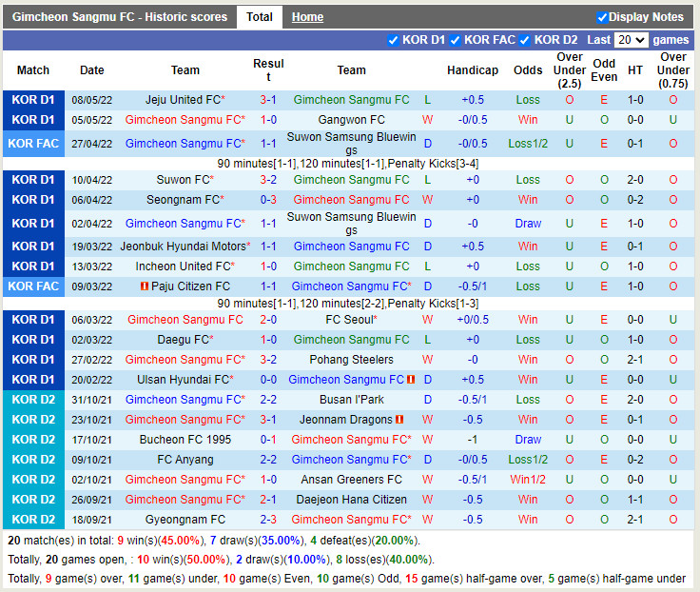This screenshot has width=700, height=592.
Task: Switch to the Total tab
Action: tap(260, 17)
